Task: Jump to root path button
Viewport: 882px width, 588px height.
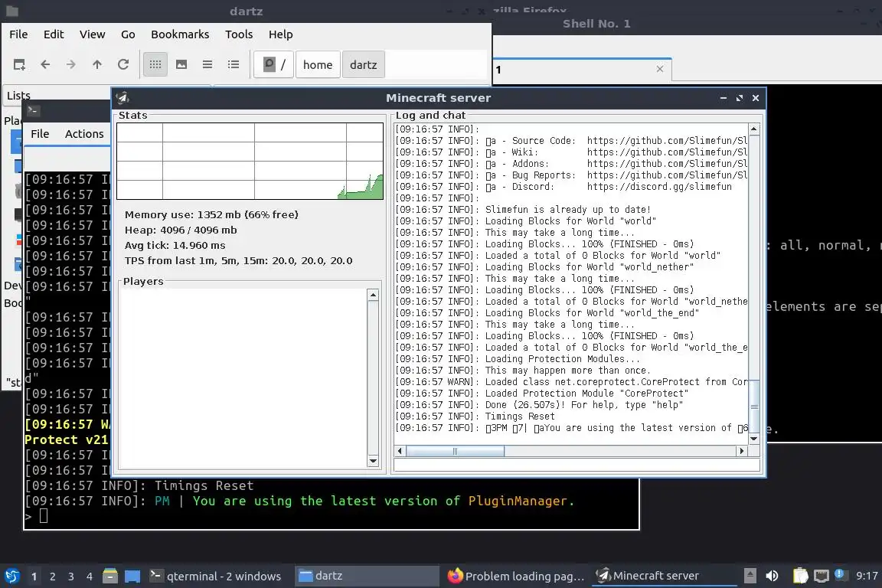Action: tap(274, 65)
